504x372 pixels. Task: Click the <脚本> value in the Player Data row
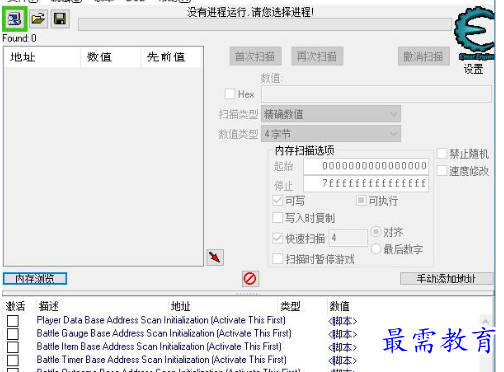point(342,321)
